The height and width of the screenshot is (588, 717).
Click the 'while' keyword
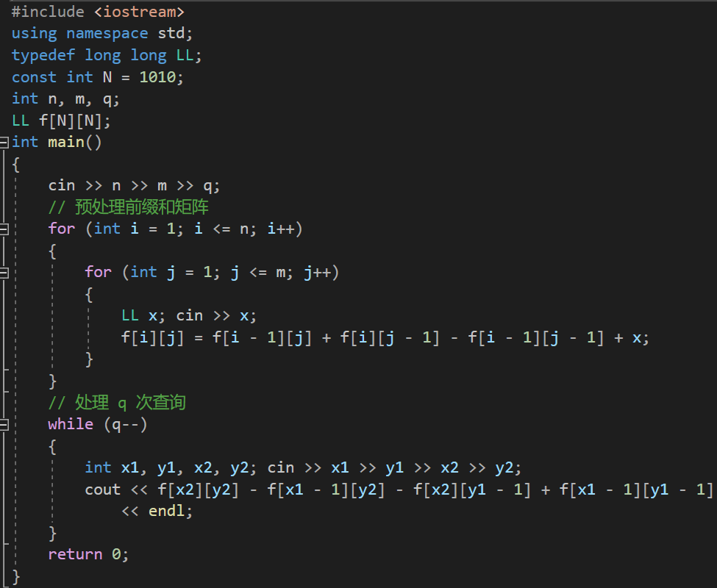(71, 424)
